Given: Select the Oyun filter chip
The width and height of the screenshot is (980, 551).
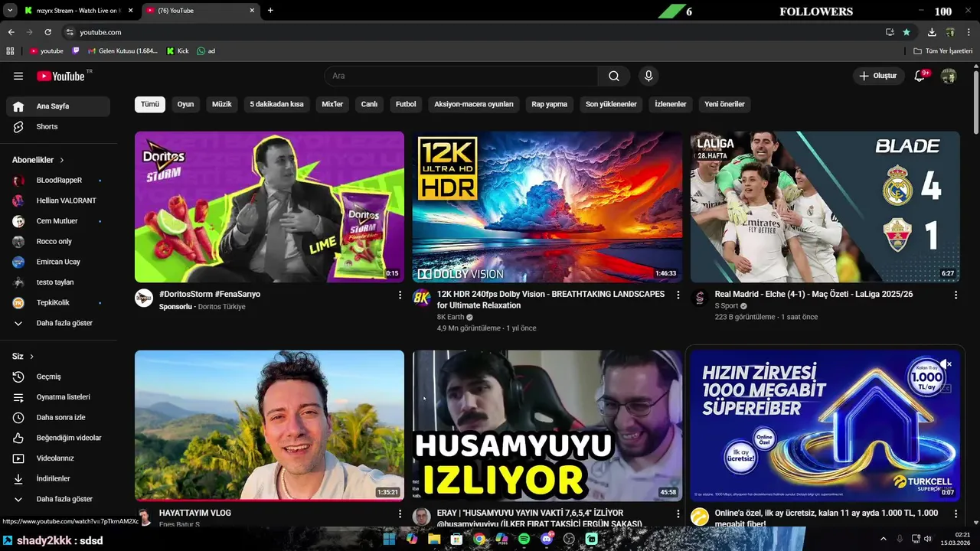Looking at the screenshot, I should coord(186,104).
